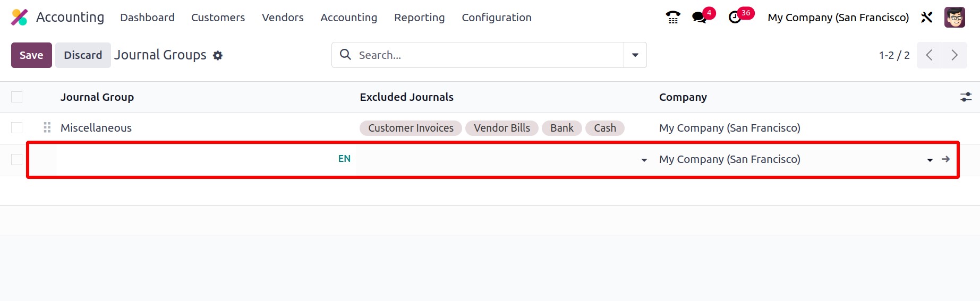Open the VoIP phone icon
This screenshot has width=980, height=301.
pyautogui.click(x=673, y=18)
